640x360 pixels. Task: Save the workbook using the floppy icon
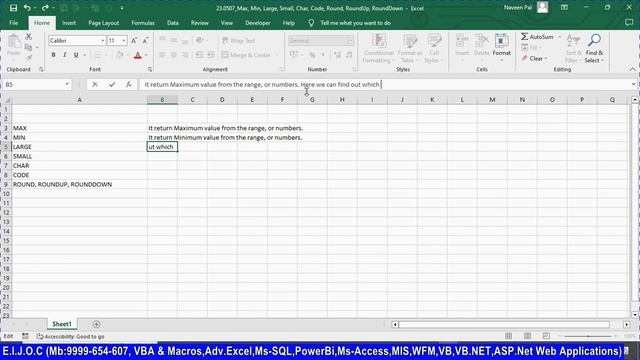pyautogui.click(x=13, y=8)
